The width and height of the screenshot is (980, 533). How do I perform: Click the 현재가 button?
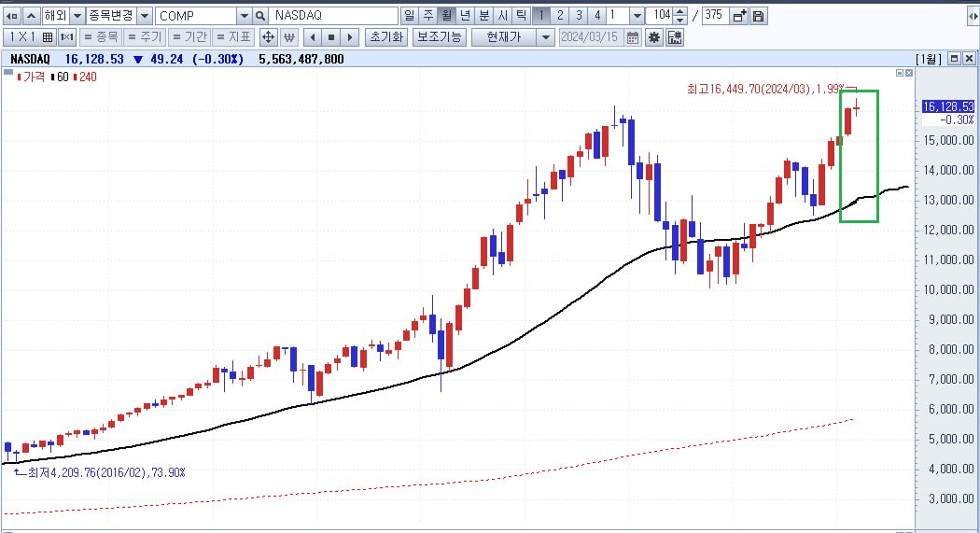point(504,37)
